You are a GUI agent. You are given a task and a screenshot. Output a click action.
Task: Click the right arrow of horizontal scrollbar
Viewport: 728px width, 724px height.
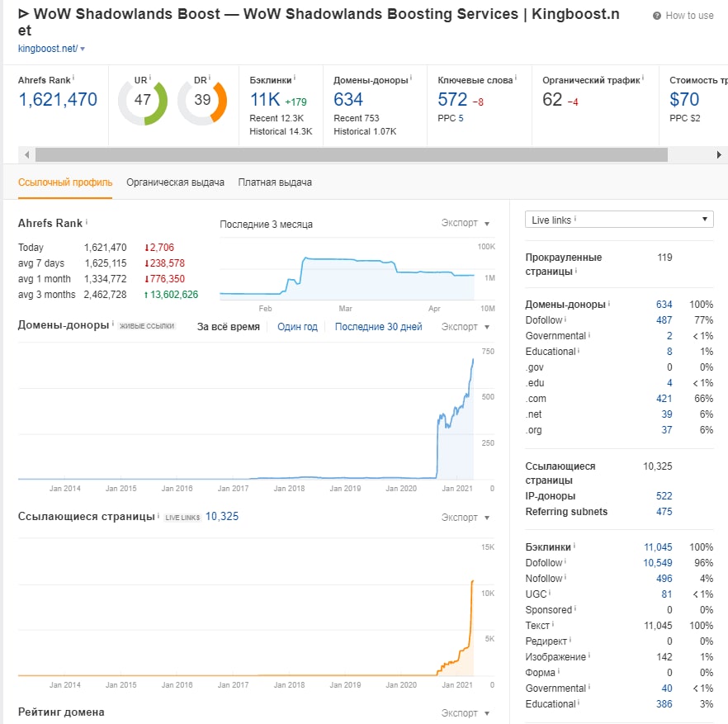[719, 154]
